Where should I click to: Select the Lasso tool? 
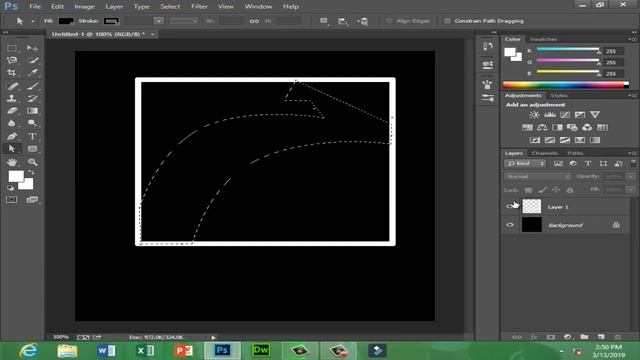coord(12,60)
